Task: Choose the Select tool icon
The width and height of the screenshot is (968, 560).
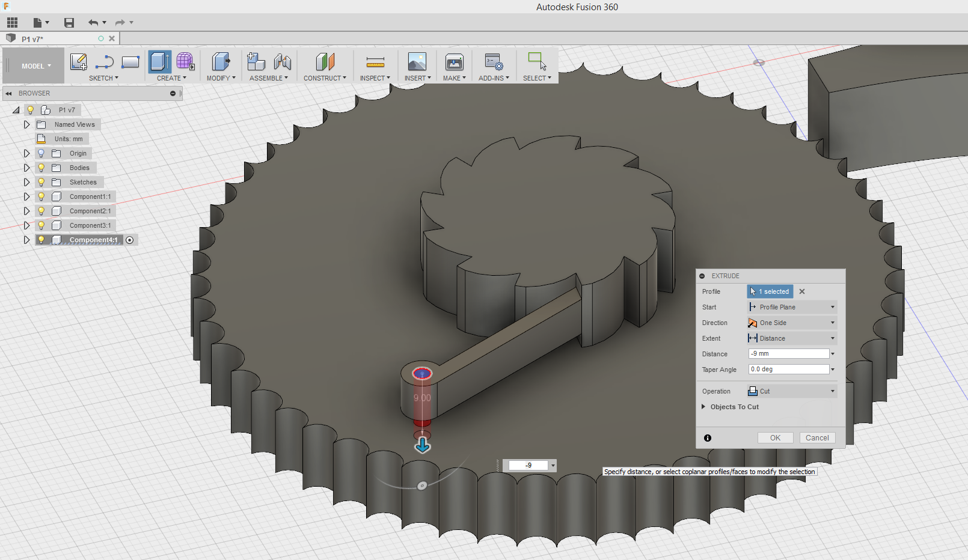Action: coord(537,61)
